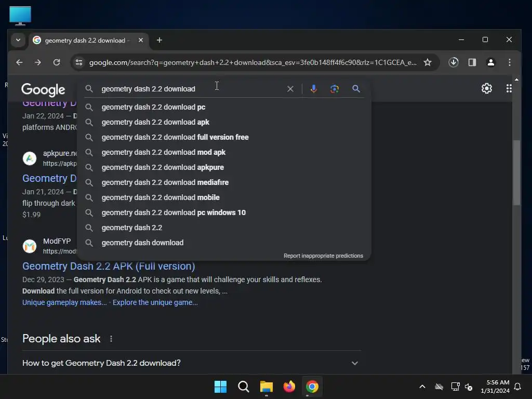Select suggestion 'download mediafire'
Screen dimensions: 532x399
pyautogui.click(x=224, y=182)
